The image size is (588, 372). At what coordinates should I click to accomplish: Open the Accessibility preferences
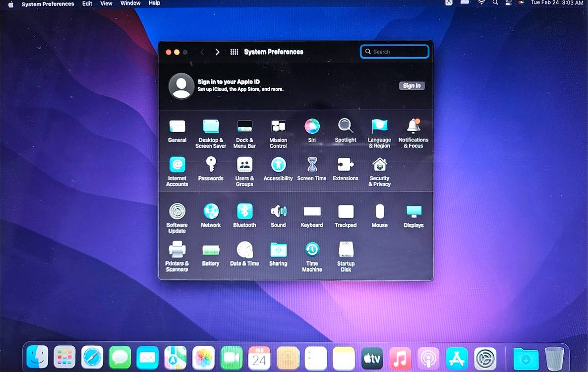point(278,165)
